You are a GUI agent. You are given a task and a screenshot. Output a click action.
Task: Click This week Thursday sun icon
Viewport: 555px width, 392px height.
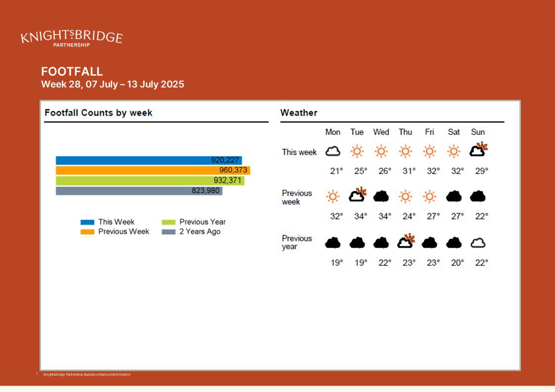405,152
